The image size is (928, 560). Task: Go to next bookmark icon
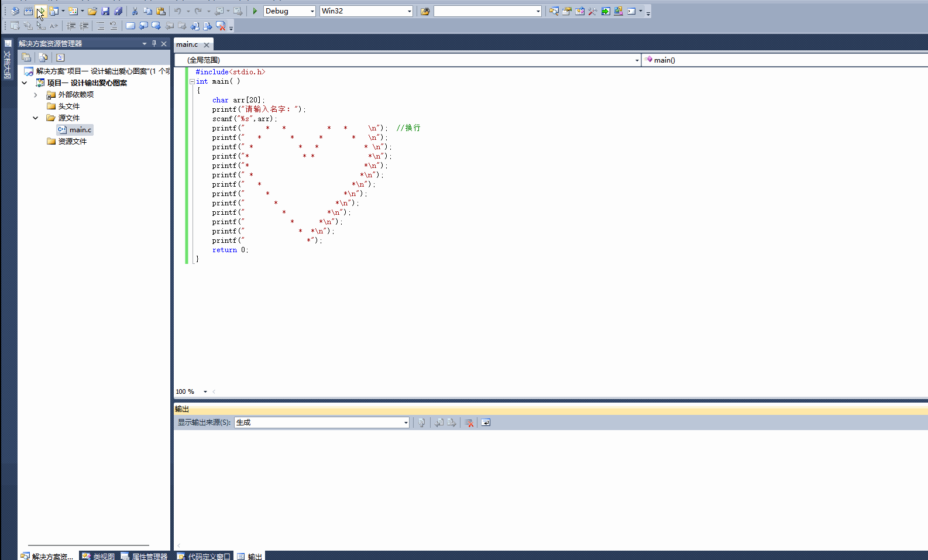tap(156, 26)
